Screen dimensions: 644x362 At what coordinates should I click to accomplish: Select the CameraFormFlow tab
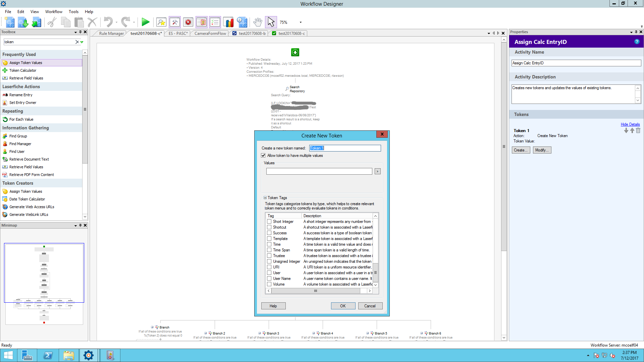(210, 33)
